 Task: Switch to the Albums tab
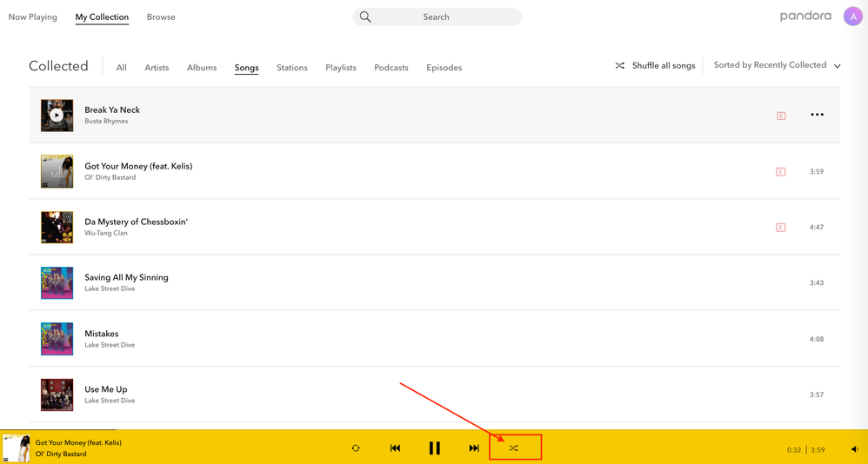click(x=202, y=68)
